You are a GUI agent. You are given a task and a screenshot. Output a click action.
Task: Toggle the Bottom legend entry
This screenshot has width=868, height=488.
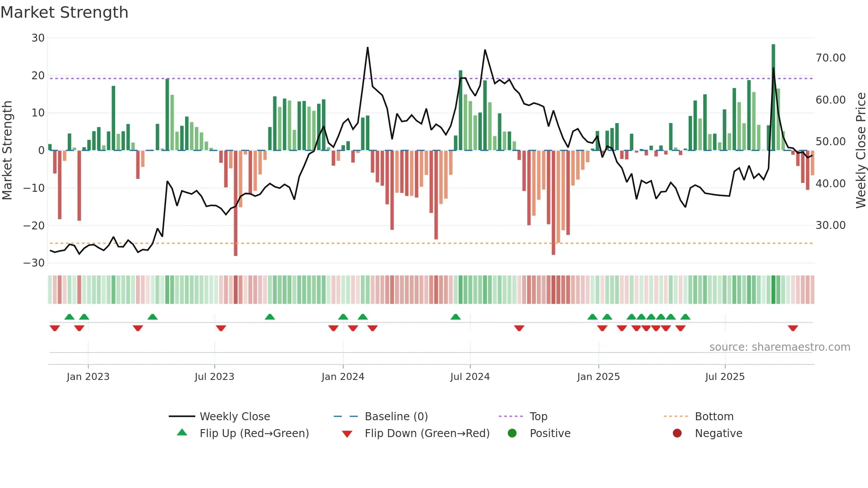click(714, 417)
